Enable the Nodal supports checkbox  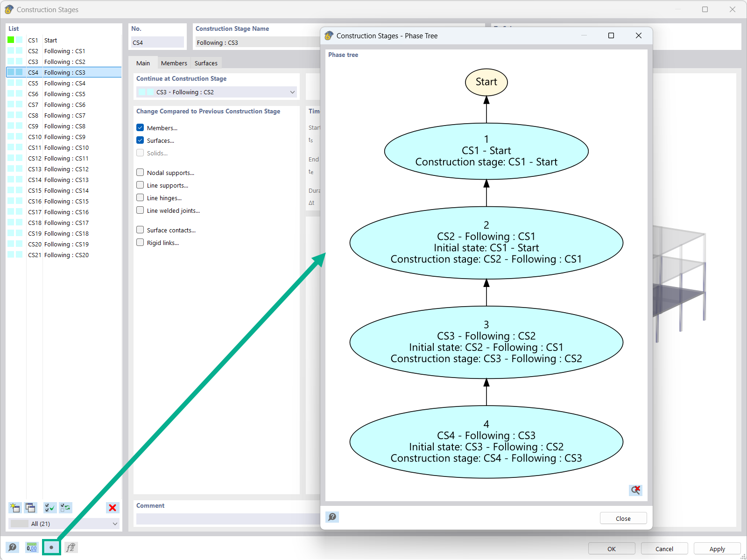tap(140, 172)
